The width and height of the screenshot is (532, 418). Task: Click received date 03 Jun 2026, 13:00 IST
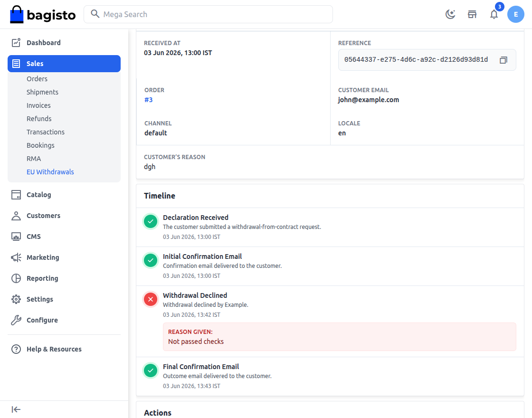tap(178, 53)
